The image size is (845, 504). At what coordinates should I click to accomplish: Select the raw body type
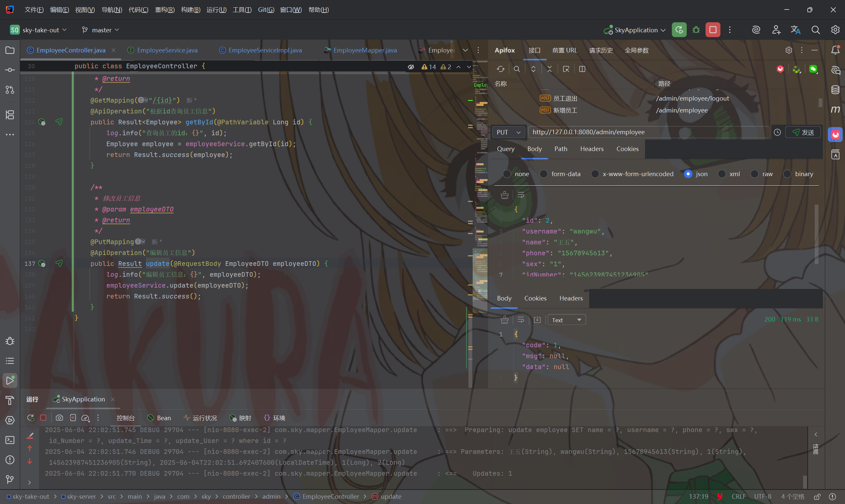click(x=754, y=174)
